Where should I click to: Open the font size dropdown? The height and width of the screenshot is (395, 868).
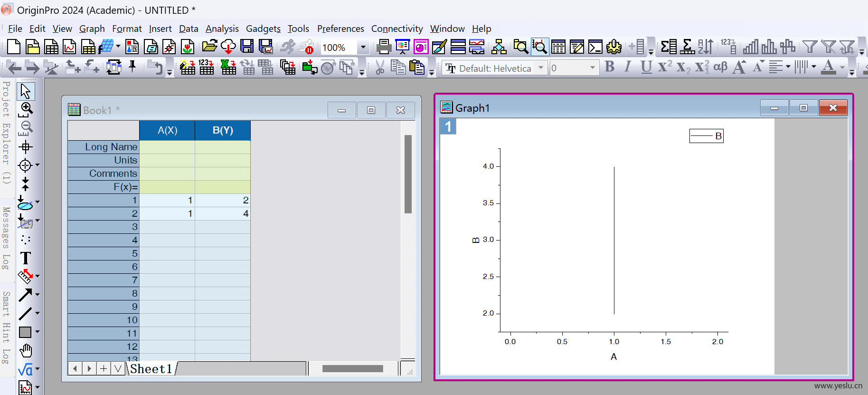coord(593,68)
